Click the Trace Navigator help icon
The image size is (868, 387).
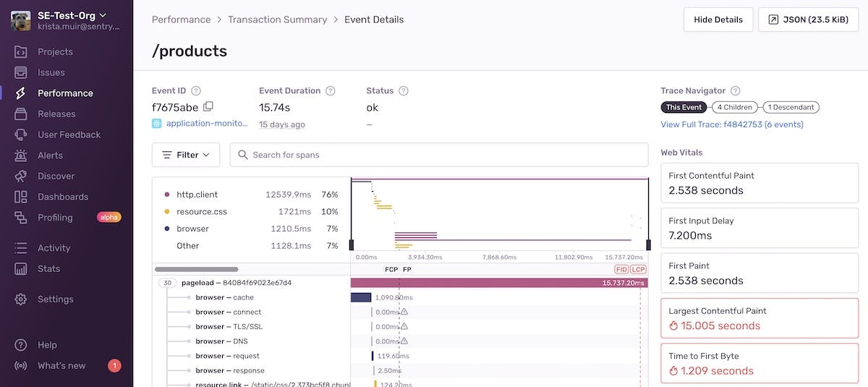tap(735, 91)
